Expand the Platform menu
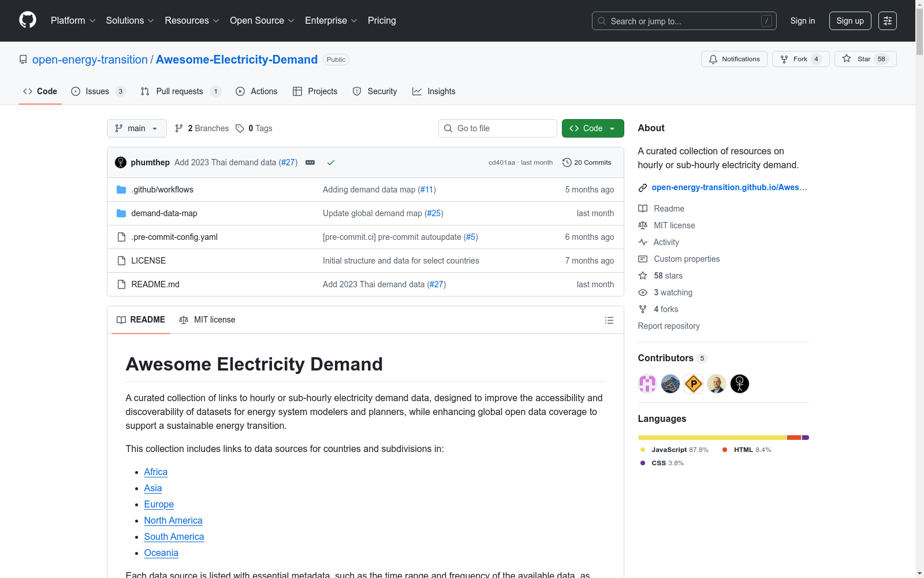Screen dimensions: 924x578 point(73,20)
